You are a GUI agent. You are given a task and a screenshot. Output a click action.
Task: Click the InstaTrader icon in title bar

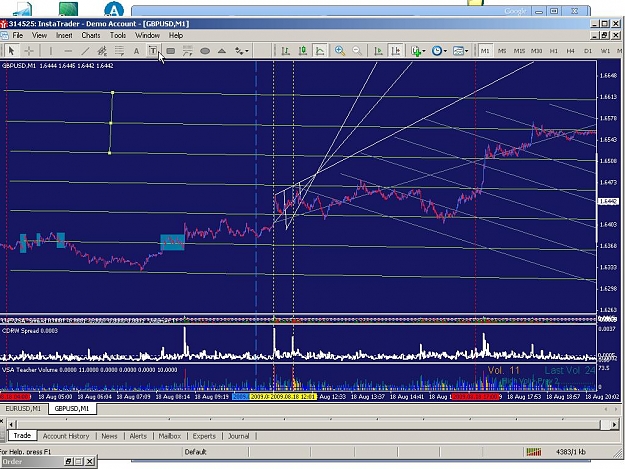click(x=4, y=24)
